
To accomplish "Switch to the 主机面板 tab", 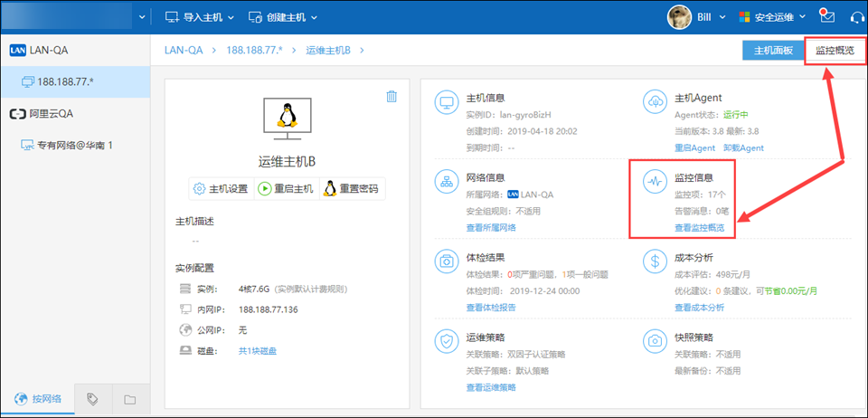I will [x=773, y=51].
